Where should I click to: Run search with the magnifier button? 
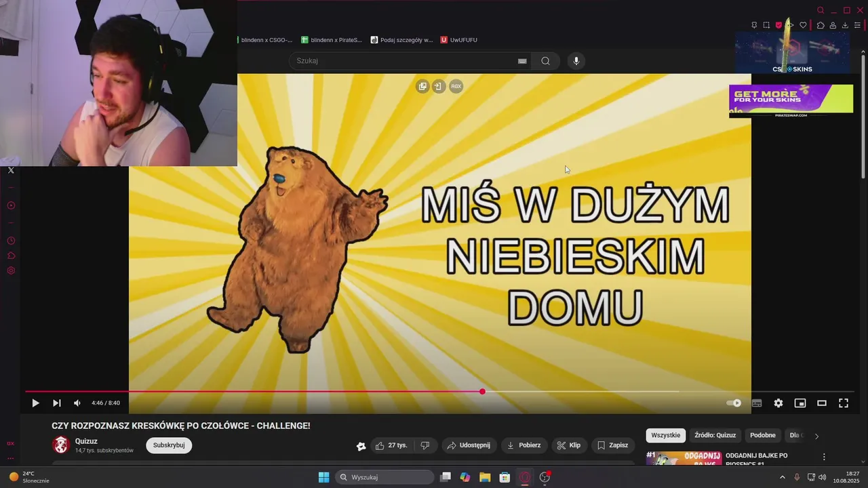545,61
